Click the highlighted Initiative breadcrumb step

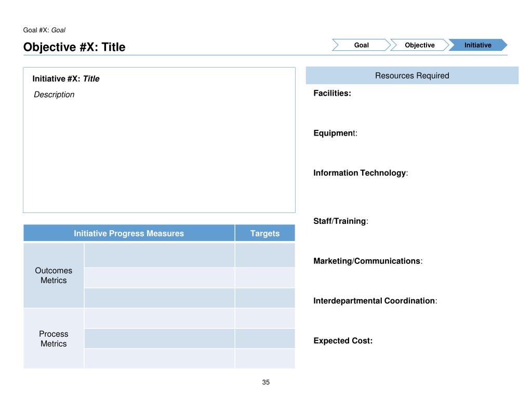pos(477,45)
